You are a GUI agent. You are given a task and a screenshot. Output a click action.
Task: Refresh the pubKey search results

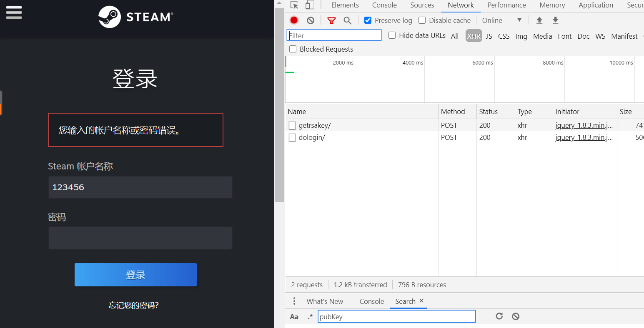click(499, 316)
